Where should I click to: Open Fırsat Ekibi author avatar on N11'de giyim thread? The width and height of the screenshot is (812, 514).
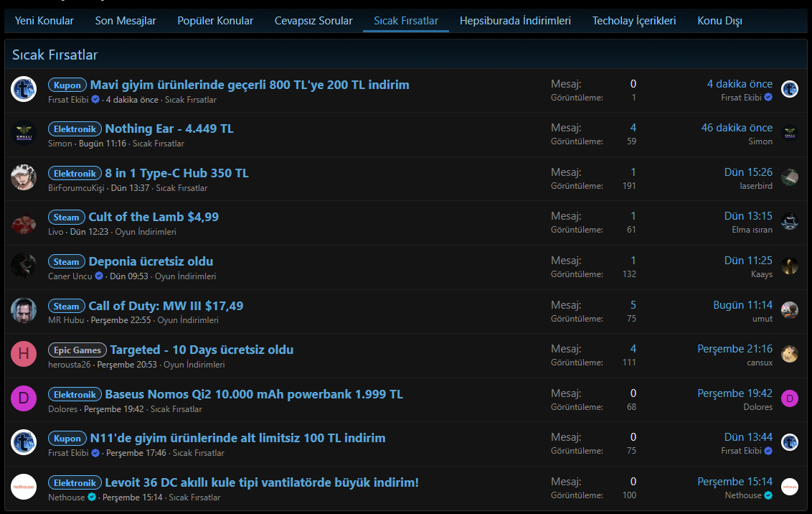pyautogui.click(x=24, y=442)
